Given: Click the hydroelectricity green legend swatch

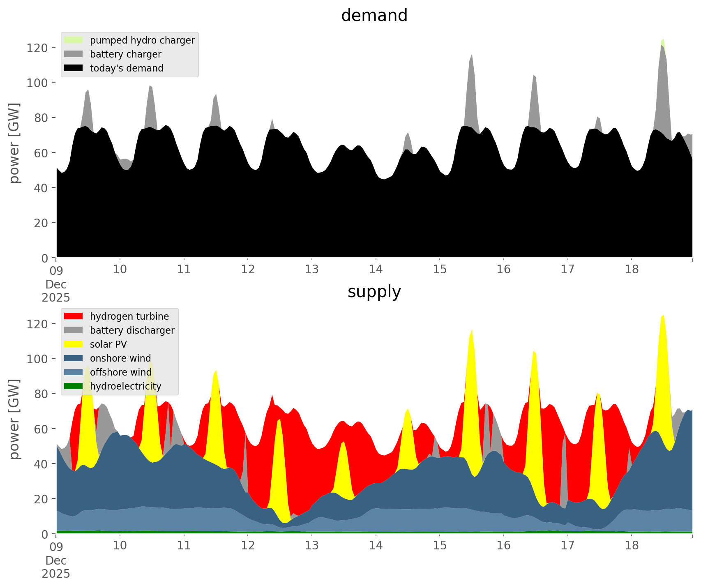Looking at the screenshot, I should pyautogui.click(x=74, y=386).
